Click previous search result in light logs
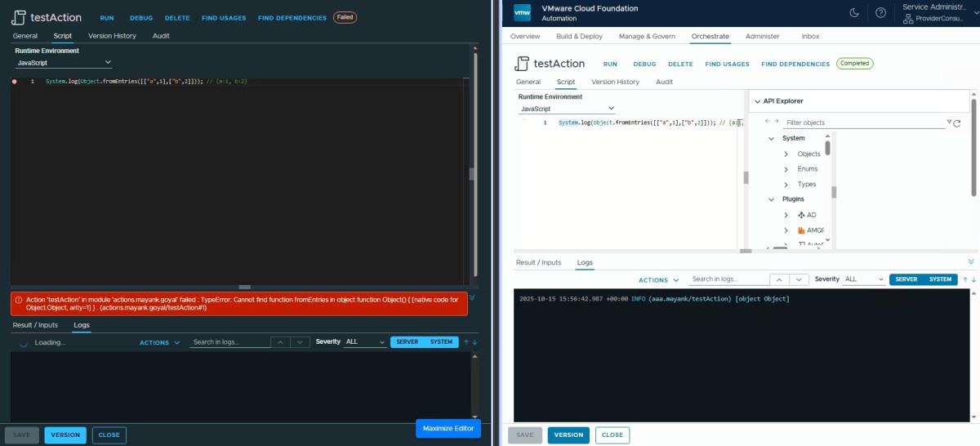980x446 pixels. tap(780, 279)
